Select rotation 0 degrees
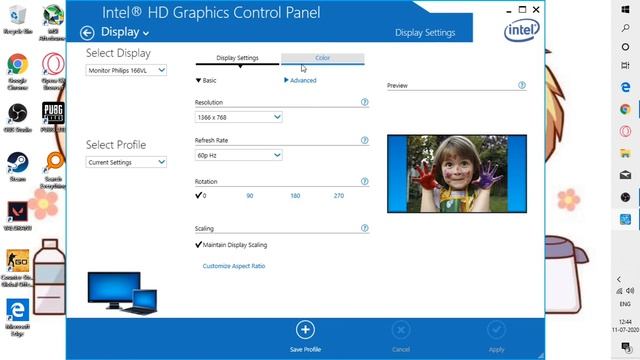Image resolution: width=640 pixels, height=360 pixels. tap(201, 196)
